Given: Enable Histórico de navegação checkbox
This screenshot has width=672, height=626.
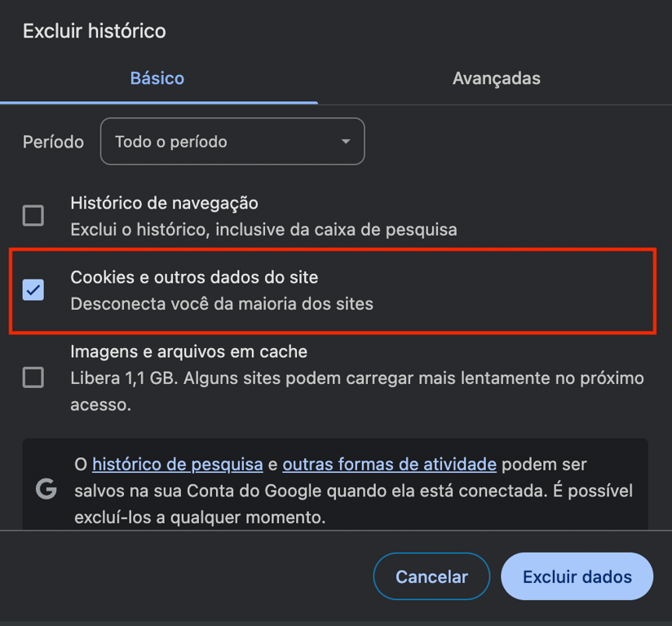Looking at the screenshot, I should [x=33, y=215].
